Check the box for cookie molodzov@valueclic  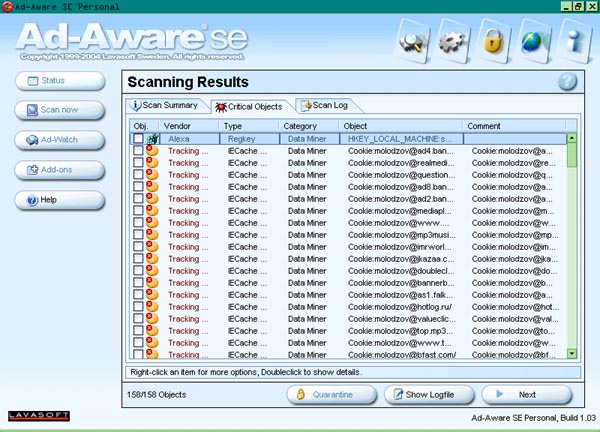(x=138, y=318)
